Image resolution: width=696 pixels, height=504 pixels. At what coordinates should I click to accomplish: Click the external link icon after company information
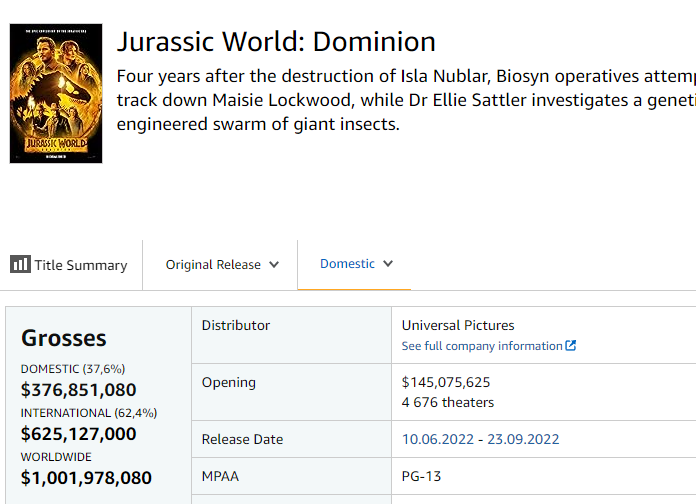pyautogui.click(x=571, y=345)
